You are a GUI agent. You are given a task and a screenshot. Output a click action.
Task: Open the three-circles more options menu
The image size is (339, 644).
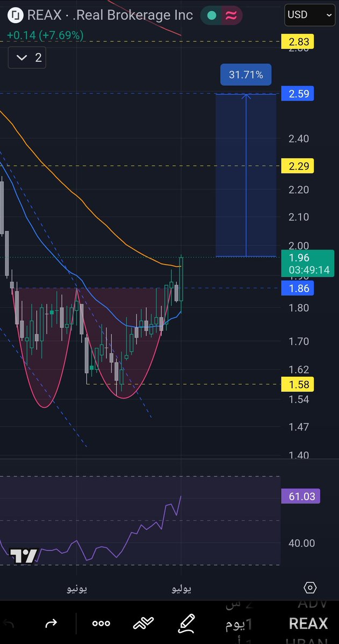(x=101, y=623)
